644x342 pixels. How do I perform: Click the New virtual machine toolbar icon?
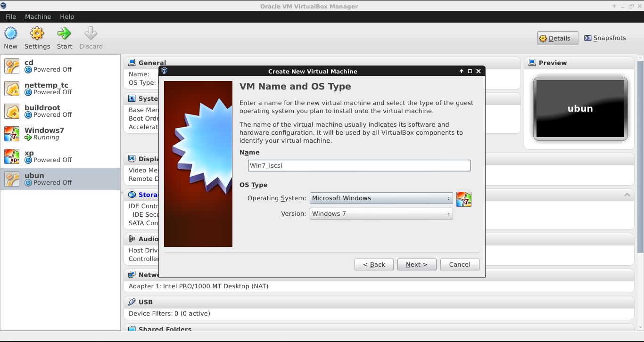click(10, 33)
